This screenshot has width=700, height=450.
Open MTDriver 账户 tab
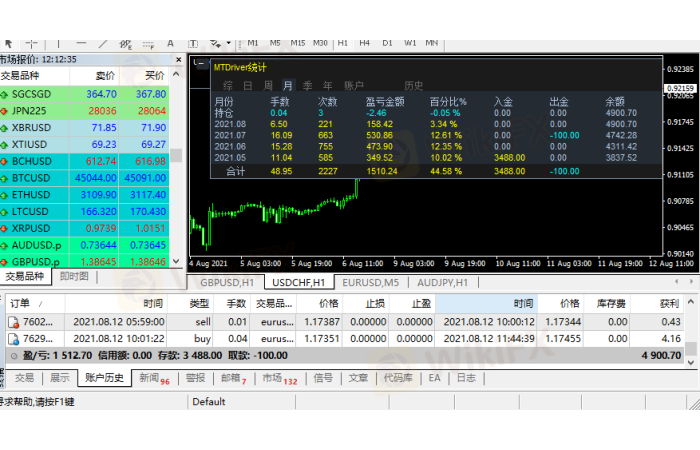coord(354,85)
